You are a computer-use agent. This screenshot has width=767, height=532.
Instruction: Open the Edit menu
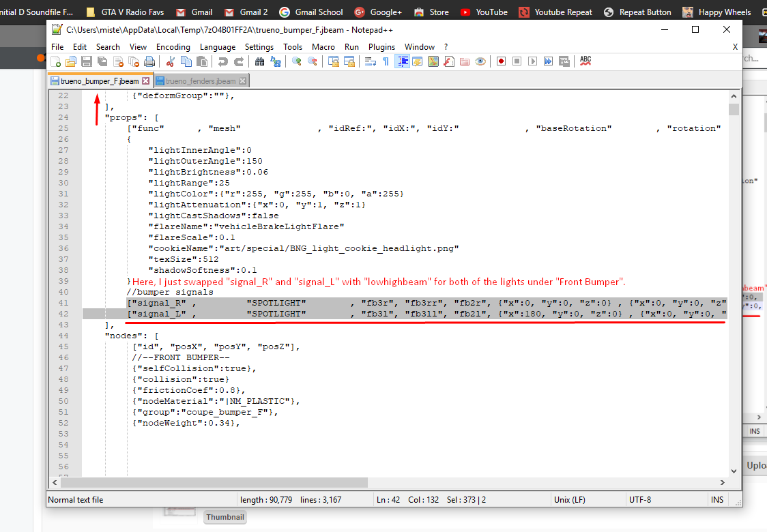(80, 47)
